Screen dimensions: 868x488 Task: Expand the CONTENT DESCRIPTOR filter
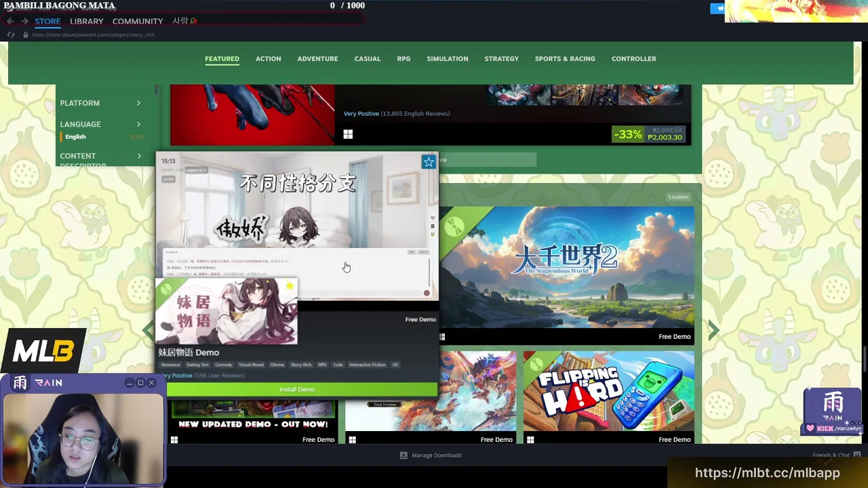point(100,160)
